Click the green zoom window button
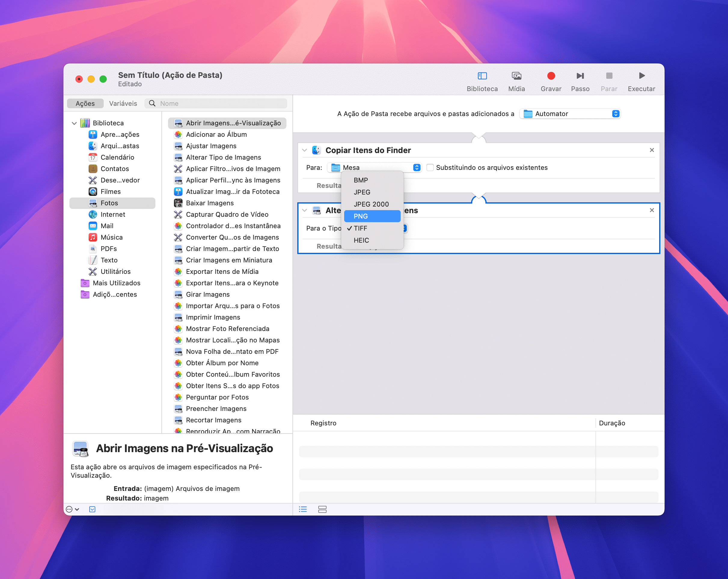 coord(103,79)
